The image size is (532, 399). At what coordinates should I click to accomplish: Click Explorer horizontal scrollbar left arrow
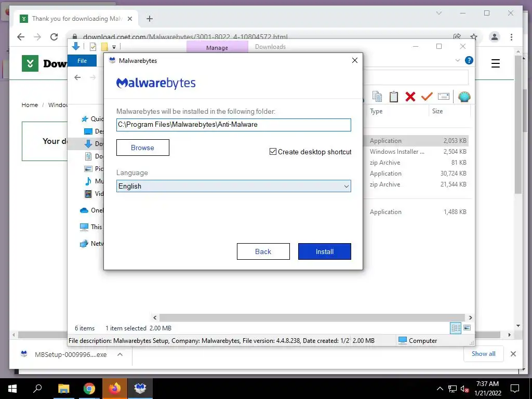pyautogui.click(x=155, y=317)
